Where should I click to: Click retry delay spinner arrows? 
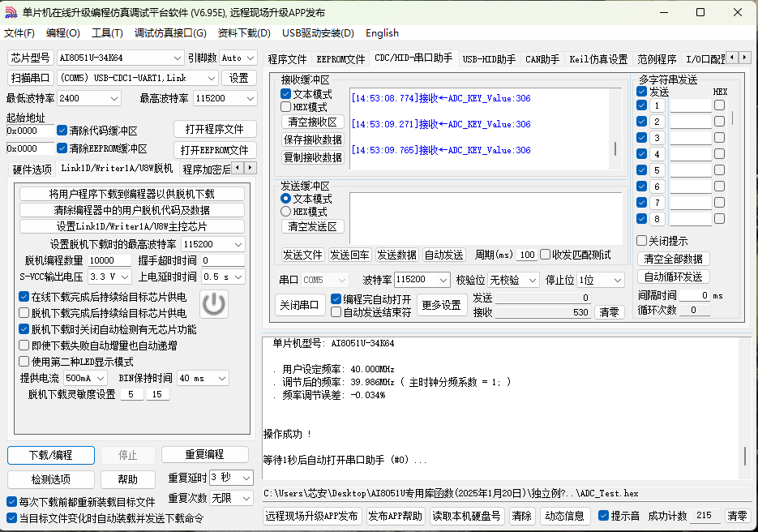point(247,477)
